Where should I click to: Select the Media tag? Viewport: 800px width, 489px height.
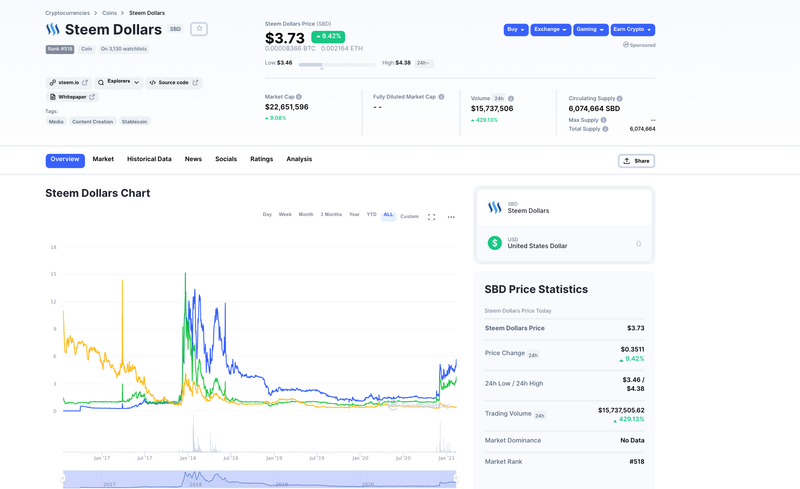pyautogui.click(x=56, y=121)
